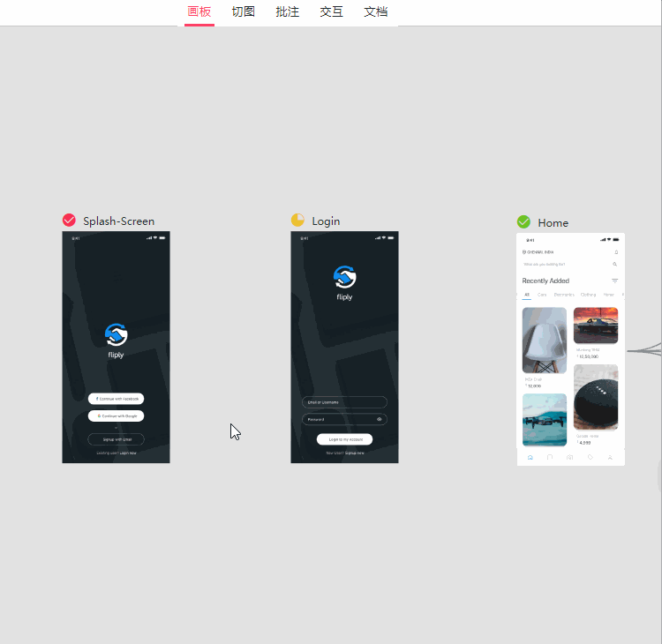
Task: Click the search magnifier icon in Home
Action: (614, 264)
